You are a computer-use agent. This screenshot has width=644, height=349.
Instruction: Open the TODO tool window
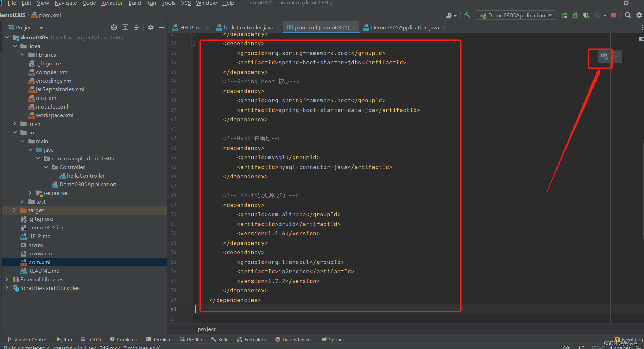91,340
